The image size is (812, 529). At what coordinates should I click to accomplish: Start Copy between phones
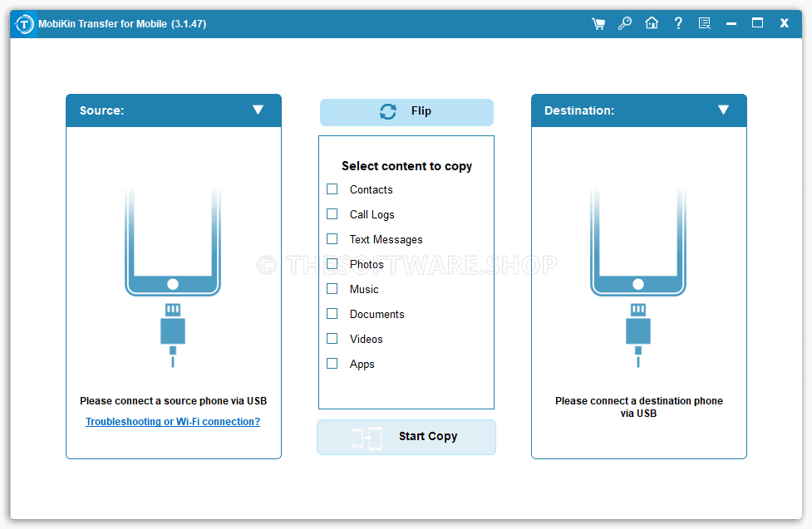click(406, 437)
